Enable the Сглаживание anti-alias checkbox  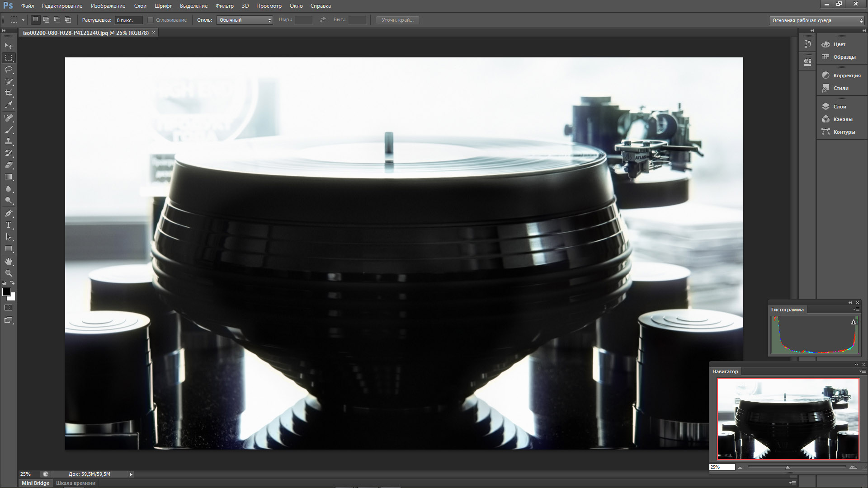click(x=151, y=20)
